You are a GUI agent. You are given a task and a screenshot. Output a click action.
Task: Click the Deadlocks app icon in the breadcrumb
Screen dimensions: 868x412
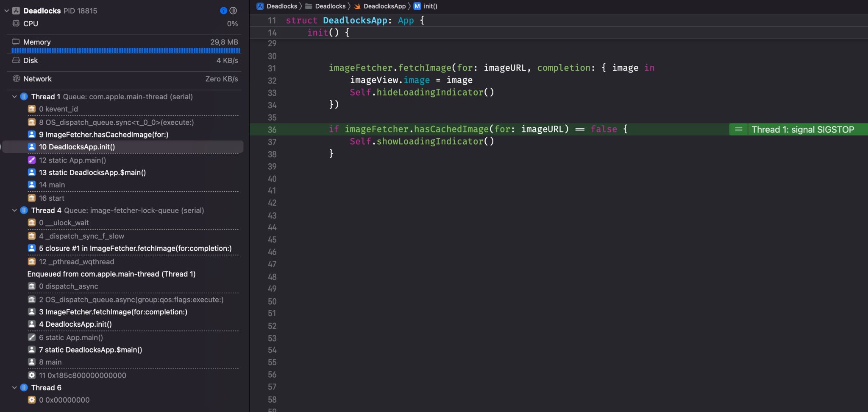[259, 6]
